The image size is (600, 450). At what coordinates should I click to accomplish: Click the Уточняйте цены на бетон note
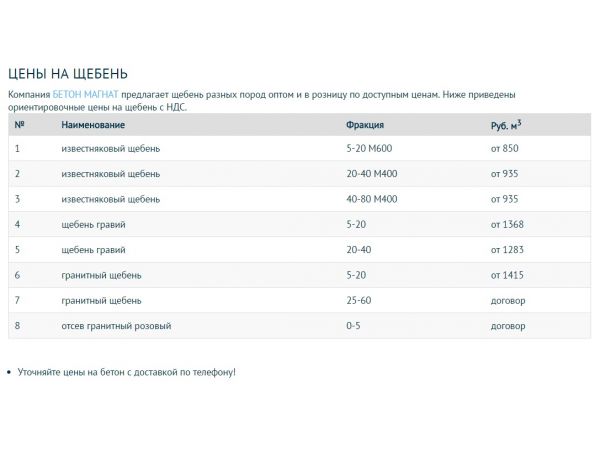tap(126, 372)
